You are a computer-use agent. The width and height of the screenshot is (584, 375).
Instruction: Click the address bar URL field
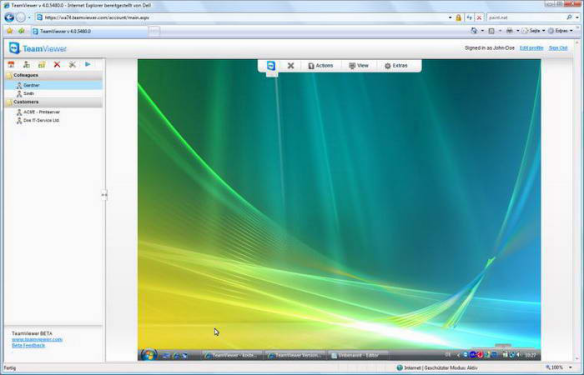tap(242, 18)
